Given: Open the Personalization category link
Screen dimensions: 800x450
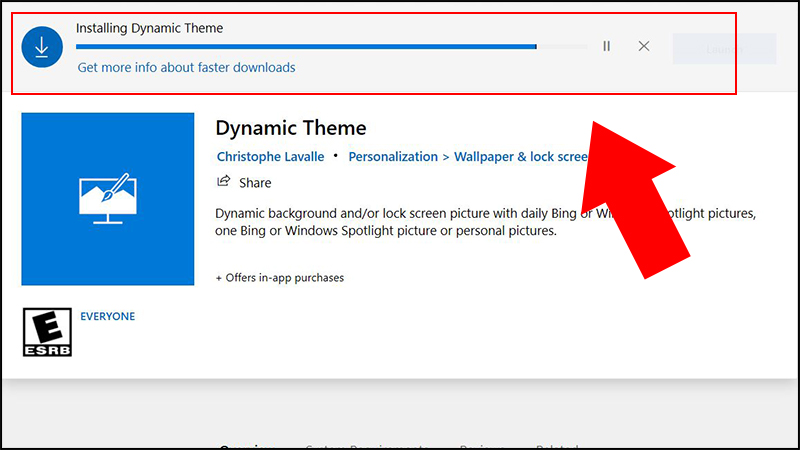Looking at the screenshot, I should [x=393, y=157].
